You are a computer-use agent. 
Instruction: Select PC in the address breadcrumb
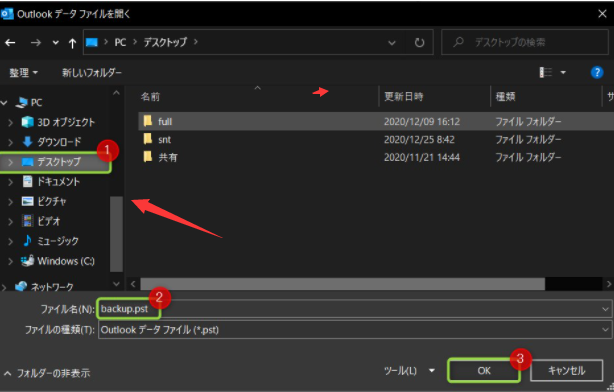point(120,42)
